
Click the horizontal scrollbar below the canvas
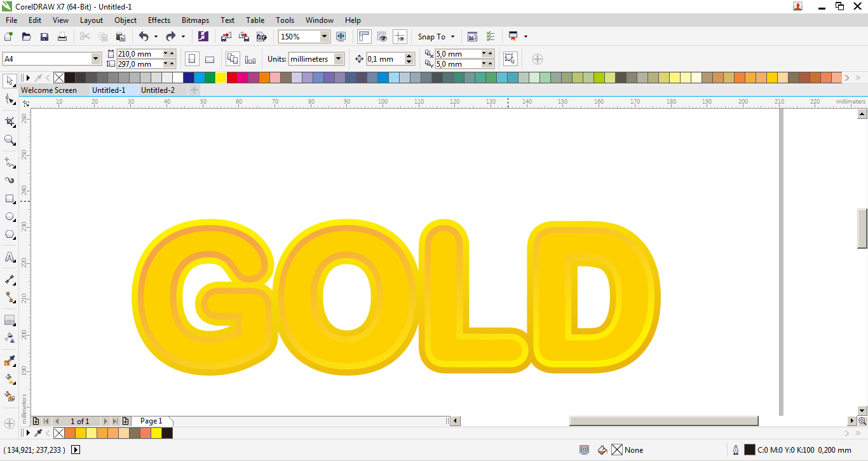pyautogui.click(x=663, y=420)
